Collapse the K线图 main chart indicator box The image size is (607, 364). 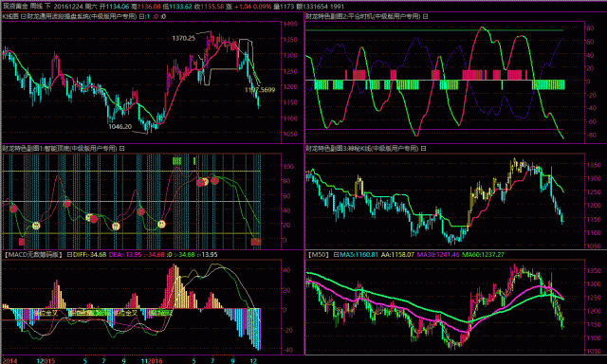click(x=23, y=17)
